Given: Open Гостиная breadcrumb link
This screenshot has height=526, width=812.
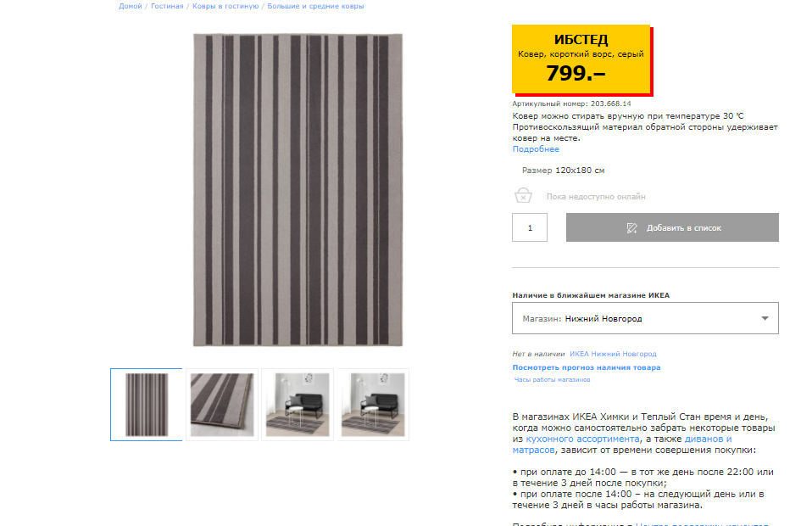Looking at the screenshot, I should [167, 6].
